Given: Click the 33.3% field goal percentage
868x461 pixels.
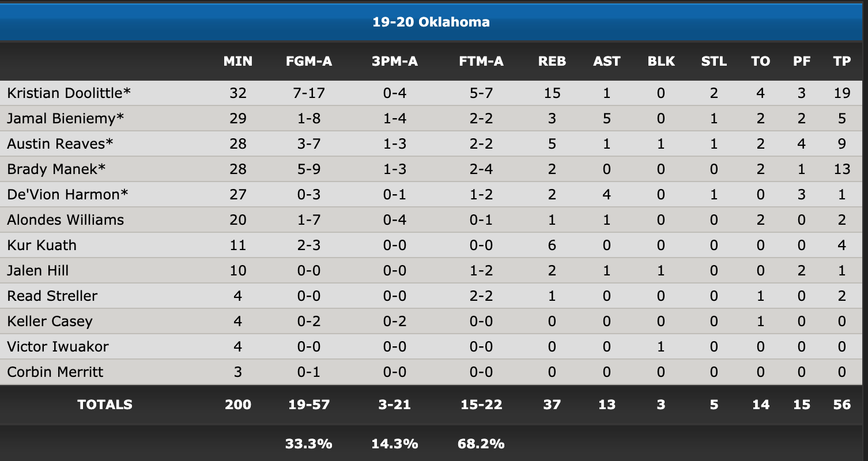Looking at the screenshot, I should (x=308, y=444).
